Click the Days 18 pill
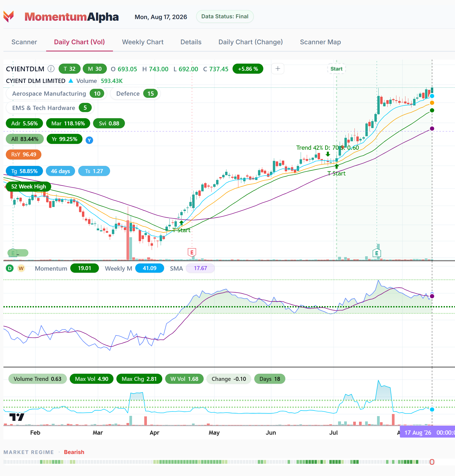Screen dimensions: 455x476 (x=270, y=379)
